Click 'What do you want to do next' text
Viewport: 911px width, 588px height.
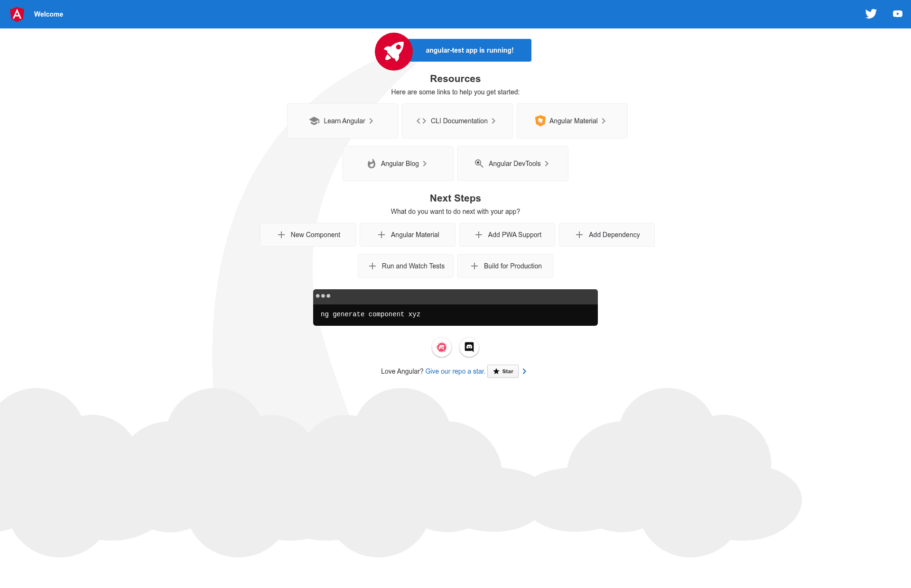[x=455, y=211]
